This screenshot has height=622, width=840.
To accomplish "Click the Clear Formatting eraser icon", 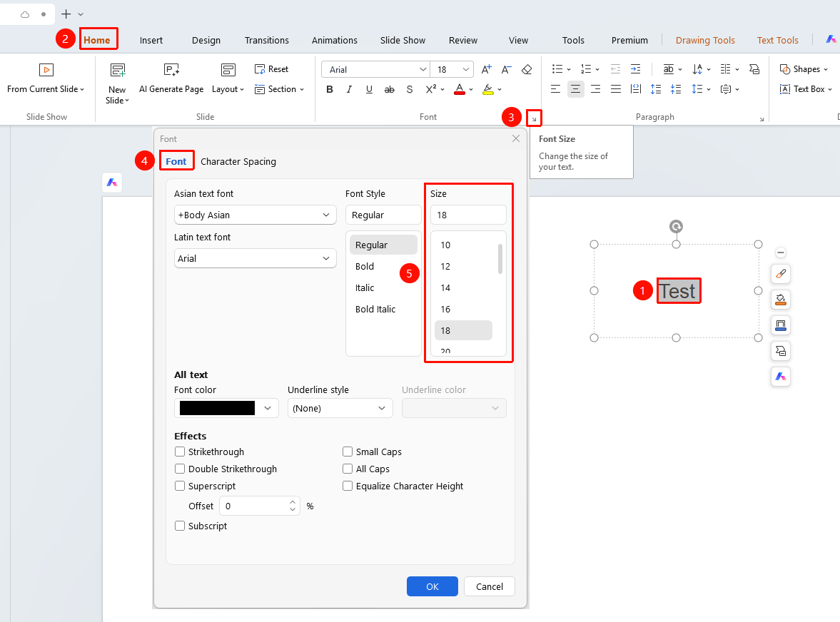I will point(527,70).
